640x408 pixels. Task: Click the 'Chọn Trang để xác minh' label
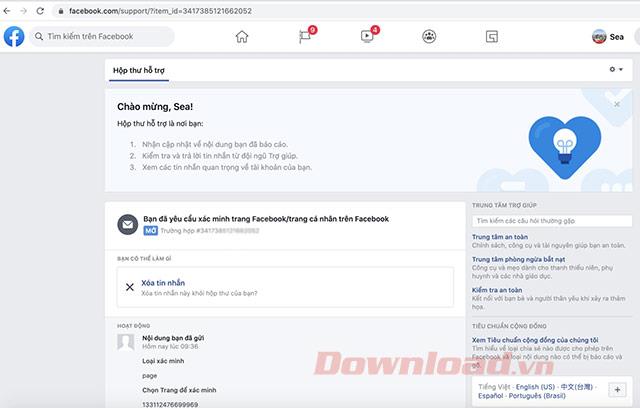179,390
